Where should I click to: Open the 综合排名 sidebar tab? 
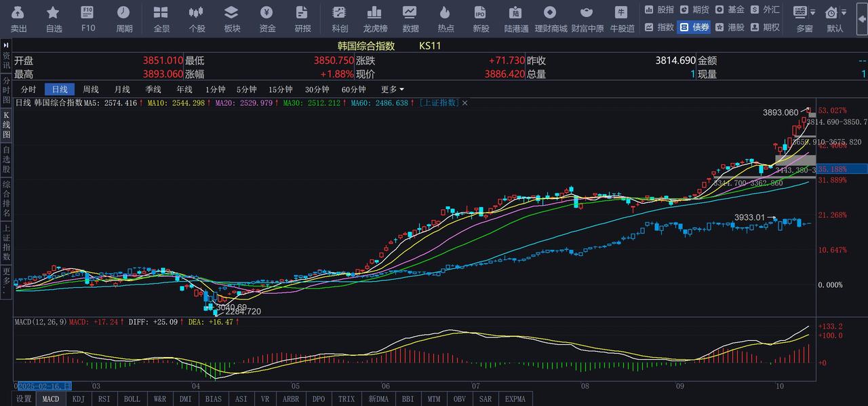point(6,198)
